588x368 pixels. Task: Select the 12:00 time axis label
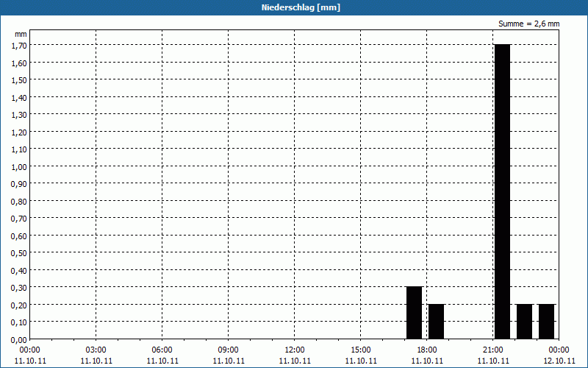click(294, 350)
